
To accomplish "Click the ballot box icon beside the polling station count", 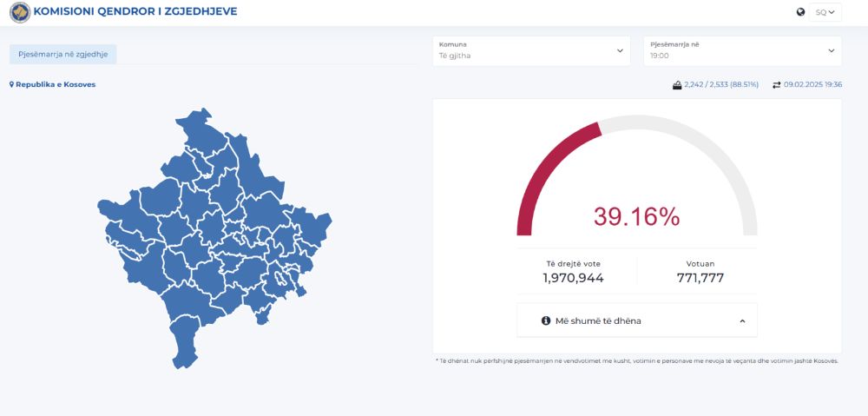I will tap(677, 85).
